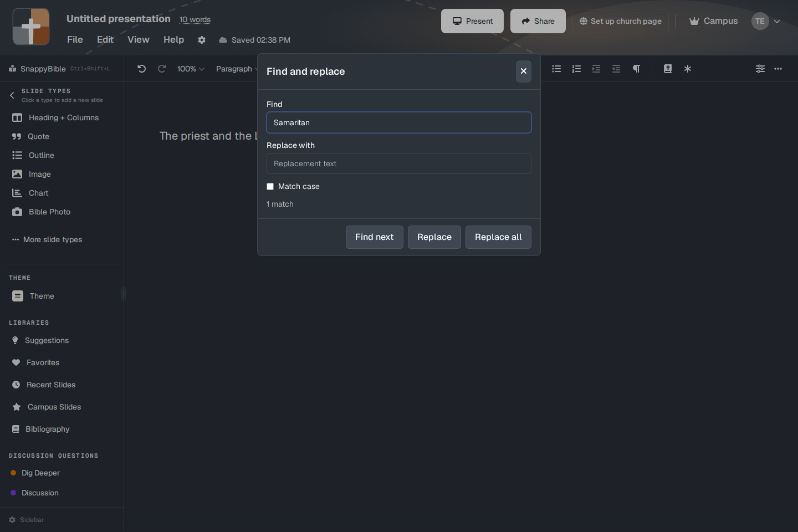Viewport: 798px width, 532px height.
Task: Decrease indent of the paragraph
Action: point(616,69)
